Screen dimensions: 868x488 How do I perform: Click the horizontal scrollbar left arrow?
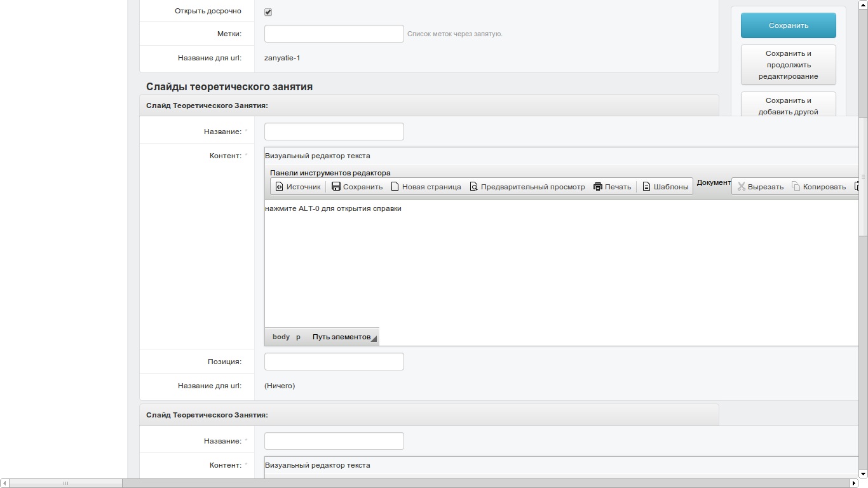[x=4, y=483]
